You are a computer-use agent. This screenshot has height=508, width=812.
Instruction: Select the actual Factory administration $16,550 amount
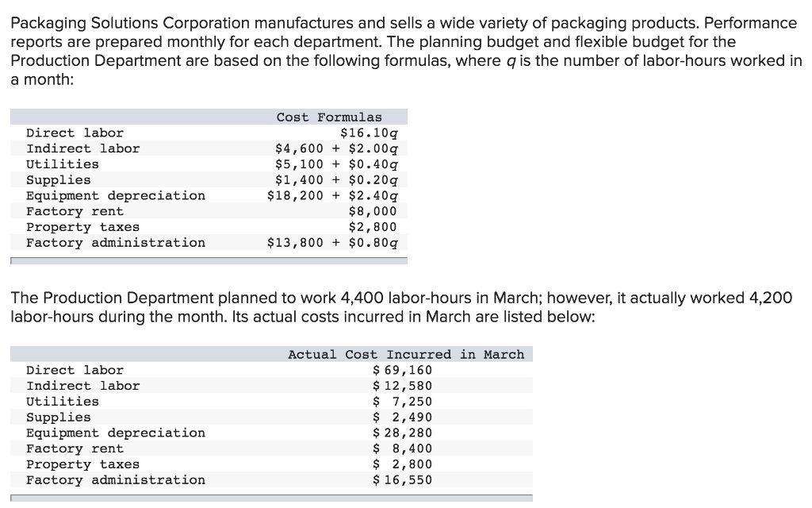pyautogui.click(x=402, y=479)
